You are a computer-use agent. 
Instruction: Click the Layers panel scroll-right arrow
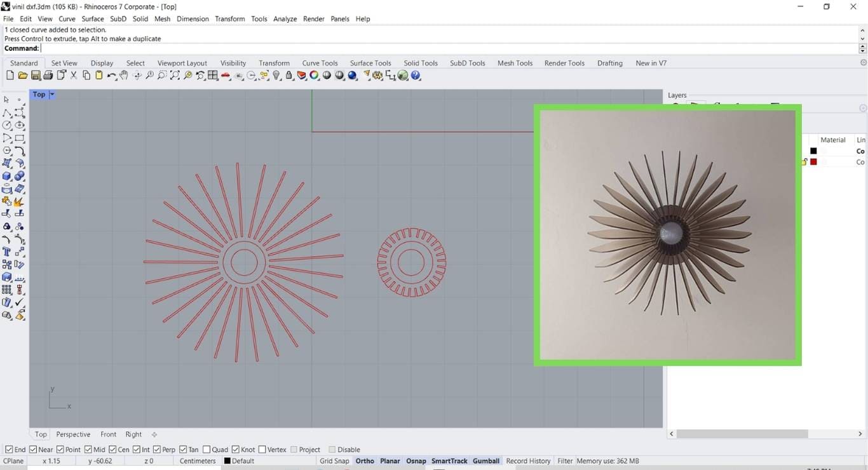[860, 434]
